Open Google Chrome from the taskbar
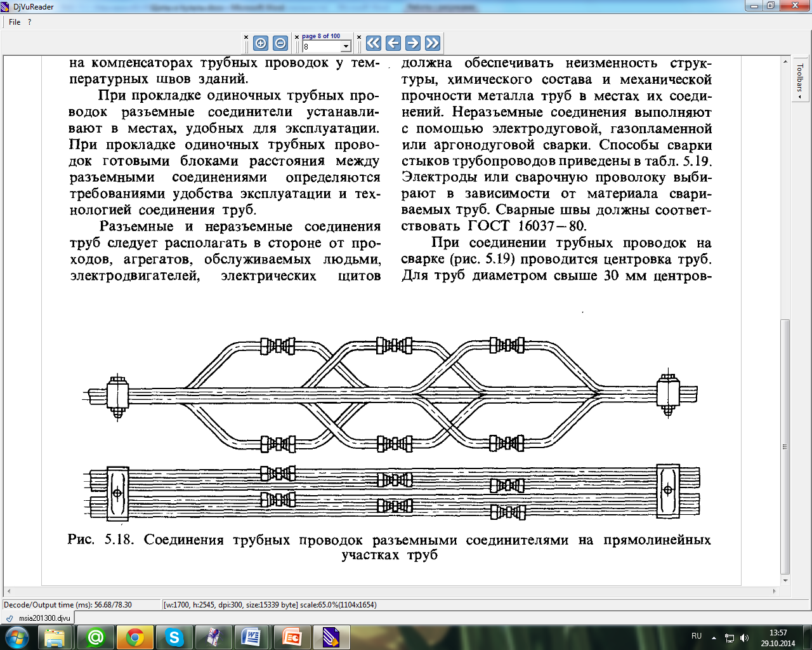 (135, 637)
